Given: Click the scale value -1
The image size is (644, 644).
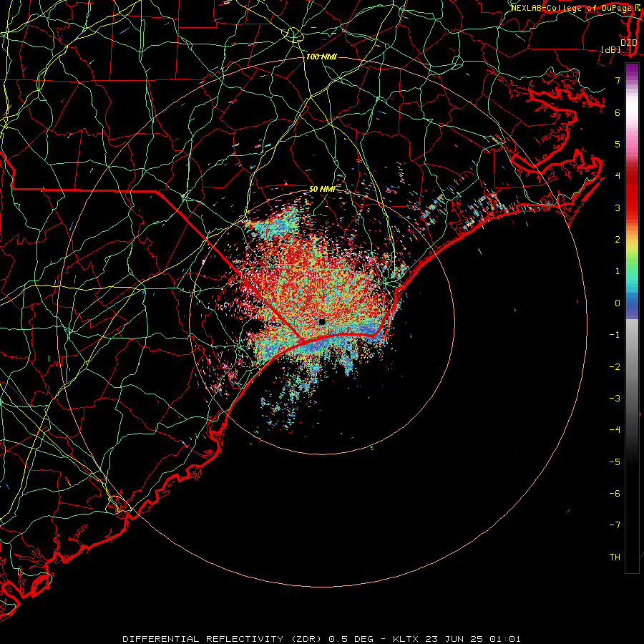Looking at the screenshot, I should 615,335.
